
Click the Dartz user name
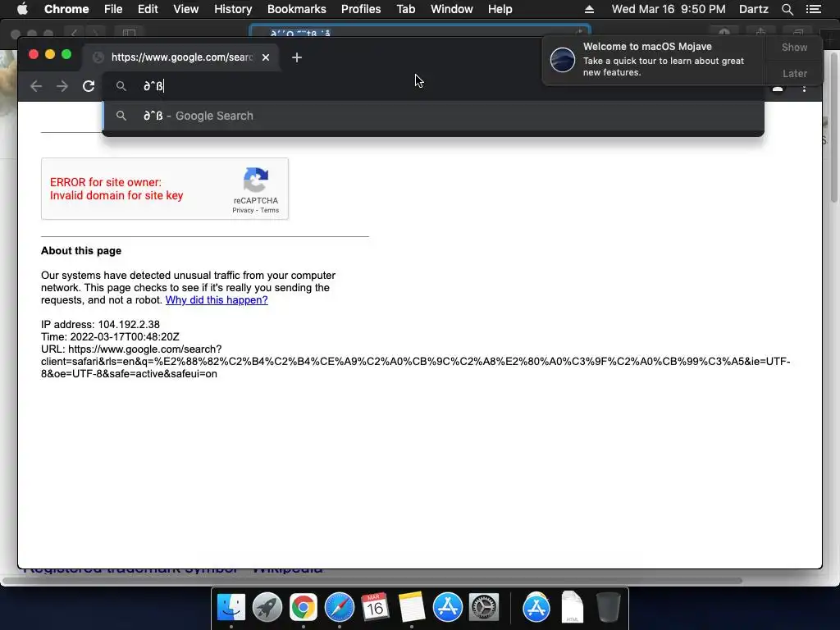tap(753, 9)
